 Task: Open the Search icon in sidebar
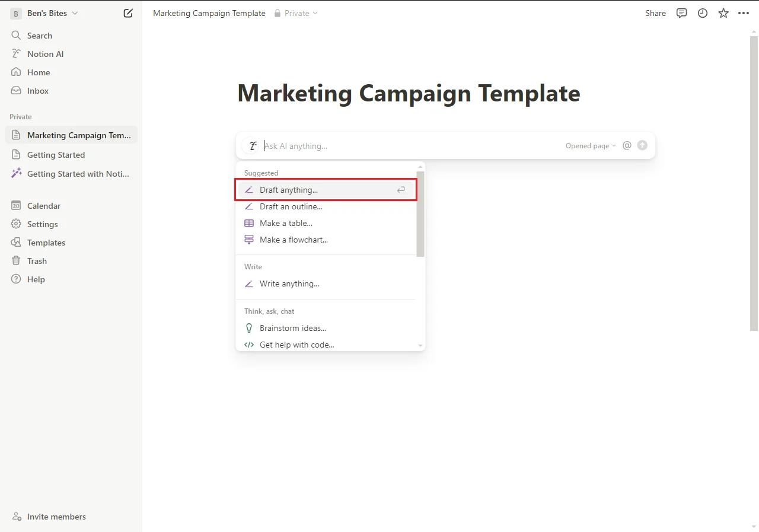click(16, 36)
